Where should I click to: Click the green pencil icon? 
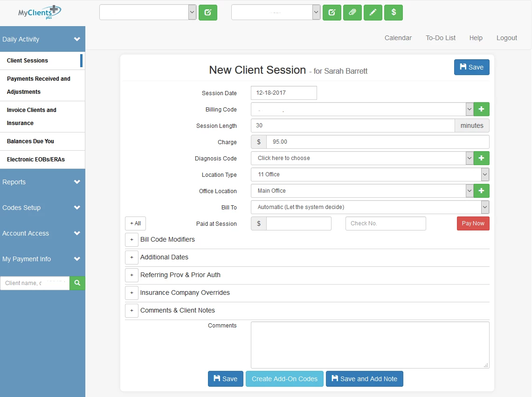click(373, 13)
